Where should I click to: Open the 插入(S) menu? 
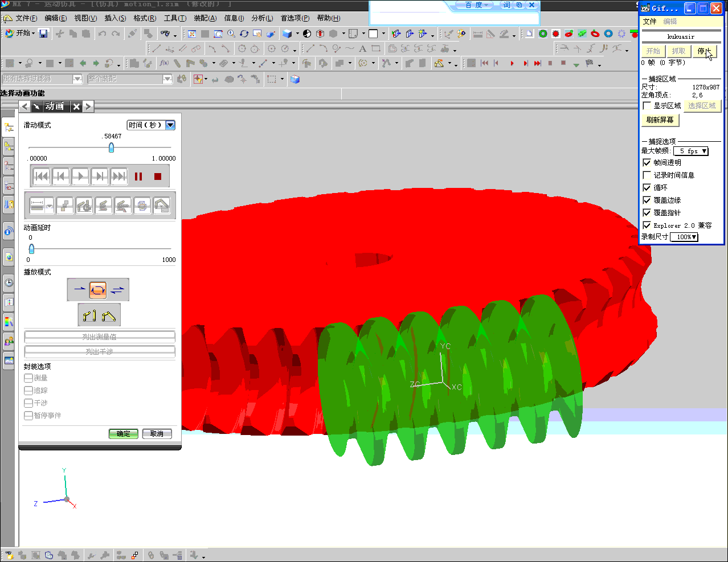tap(115, 18)
